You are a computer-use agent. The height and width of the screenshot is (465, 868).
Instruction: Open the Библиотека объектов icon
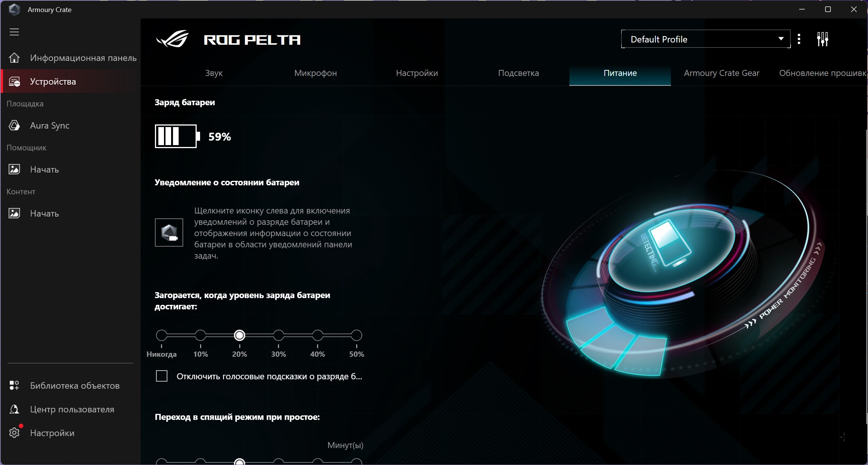coord(14,386)
